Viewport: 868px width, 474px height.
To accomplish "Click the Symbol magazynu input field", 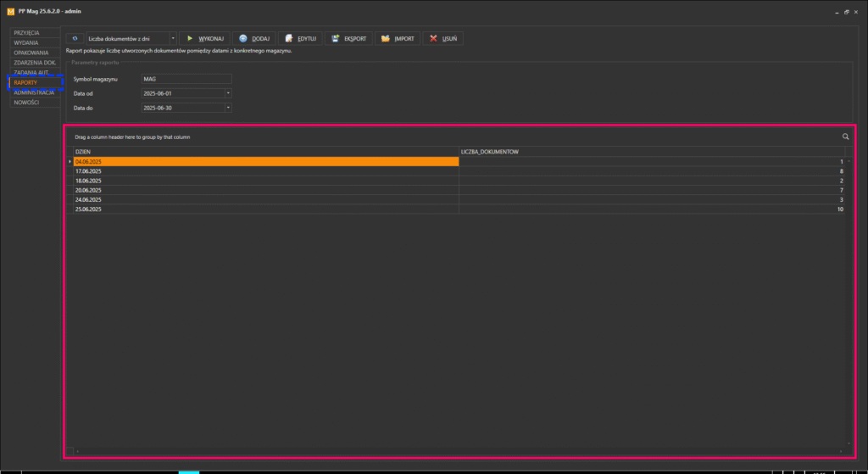I will tap(186, 79).
